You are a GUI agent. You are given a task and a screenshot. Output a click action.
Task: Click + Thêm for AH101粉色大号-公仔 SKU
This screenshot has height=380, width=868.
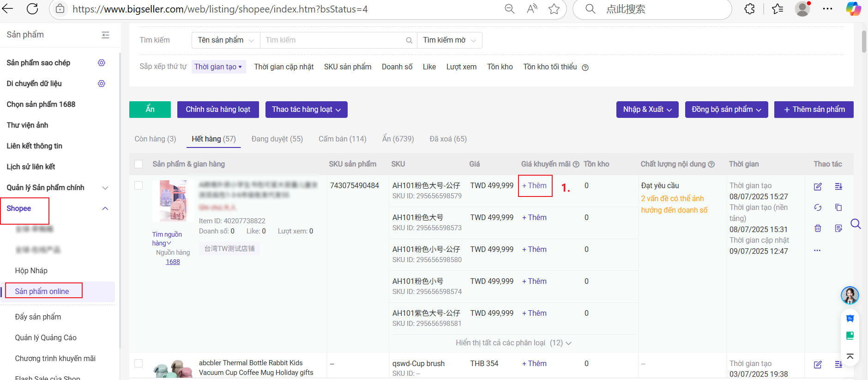[x=535, y=186]
